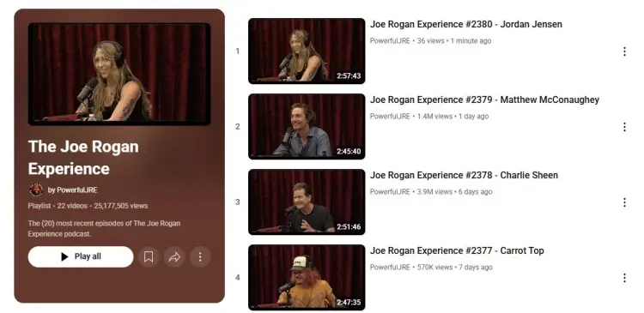This screenshot has height=313, width=644.
Task: Click the Play all button
Action: tap(81, 256)
